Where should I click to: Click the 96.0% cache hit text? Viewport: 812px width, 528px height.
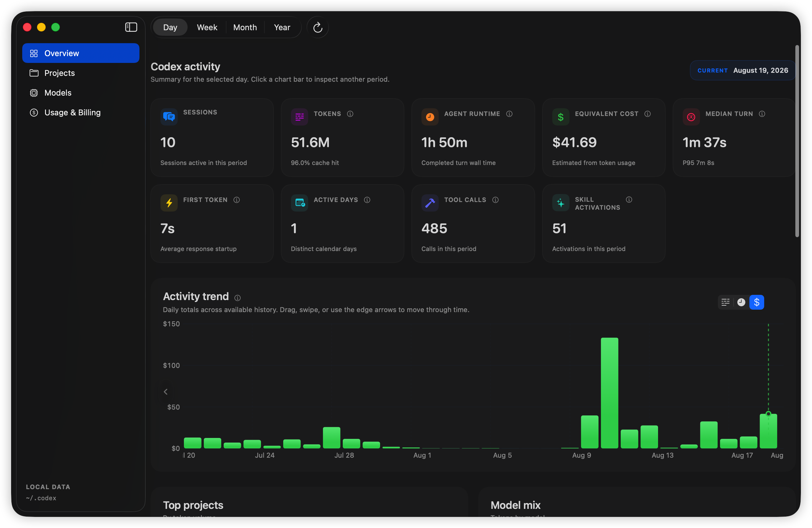pyautogui.click(x=315, y=163)
